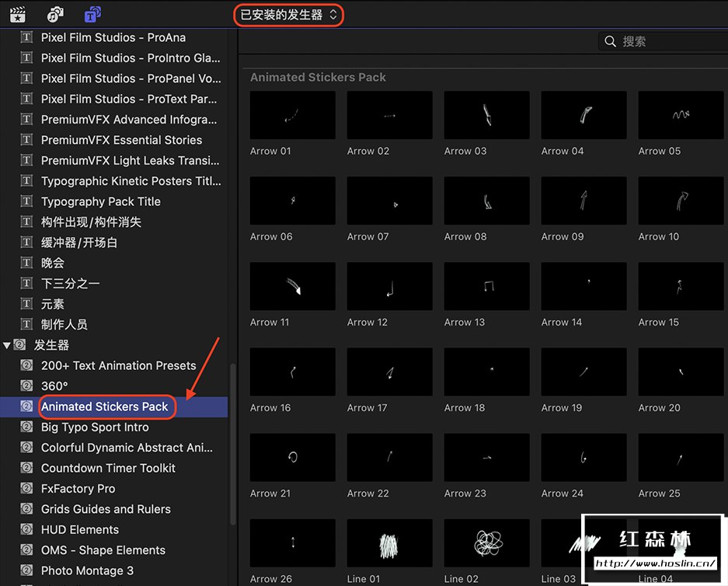
Task: Select Photo Montage 3 category
Action: tap(113, 570)
